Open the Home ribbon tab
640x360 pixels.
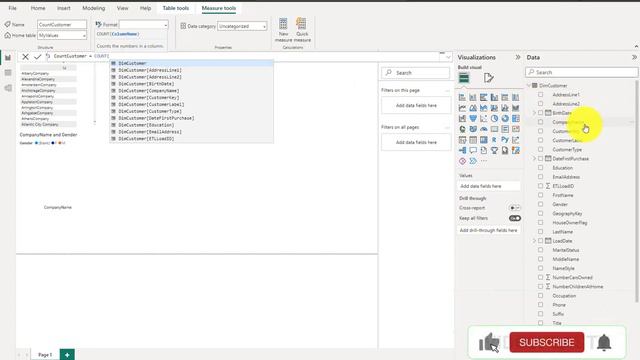pyautogui.click(x=38, y=8)
